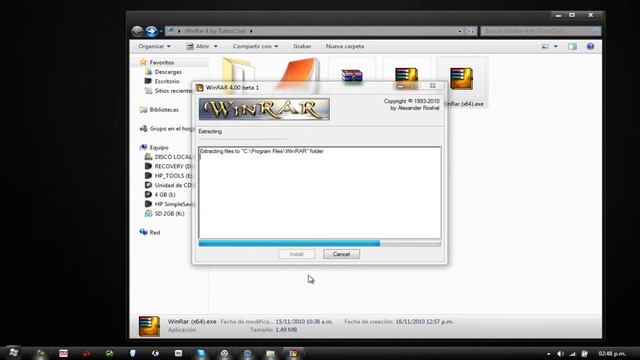
Task: Click Nueva carpeta in the toolbar
Action: pyautogui.click(x=345, y=46)
